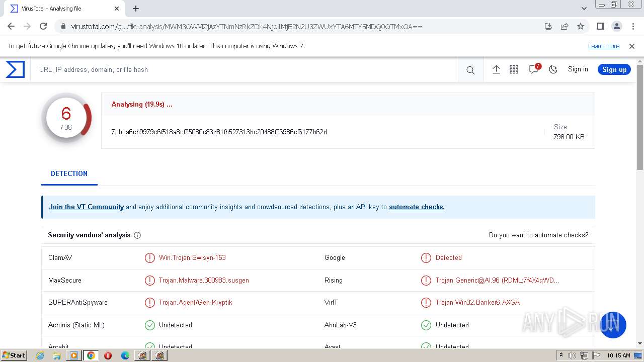
Task: Click the 798.00 KB size value
Action: (569, 137)
